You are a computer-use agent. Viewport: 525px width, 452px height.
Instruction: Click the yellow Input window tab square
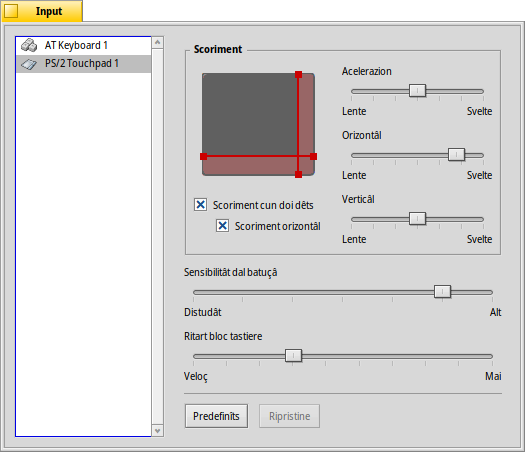11,11
